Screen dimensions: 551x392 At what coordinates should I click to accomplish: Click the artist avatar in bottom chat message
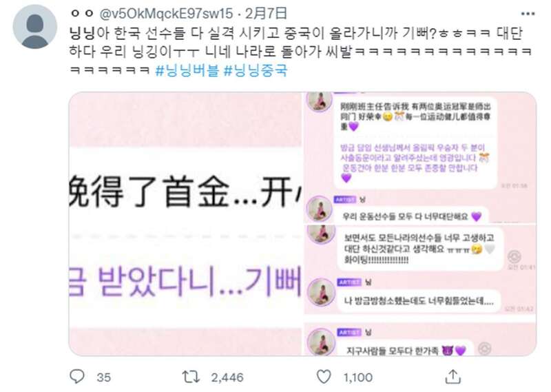click(x=321, y=341)
